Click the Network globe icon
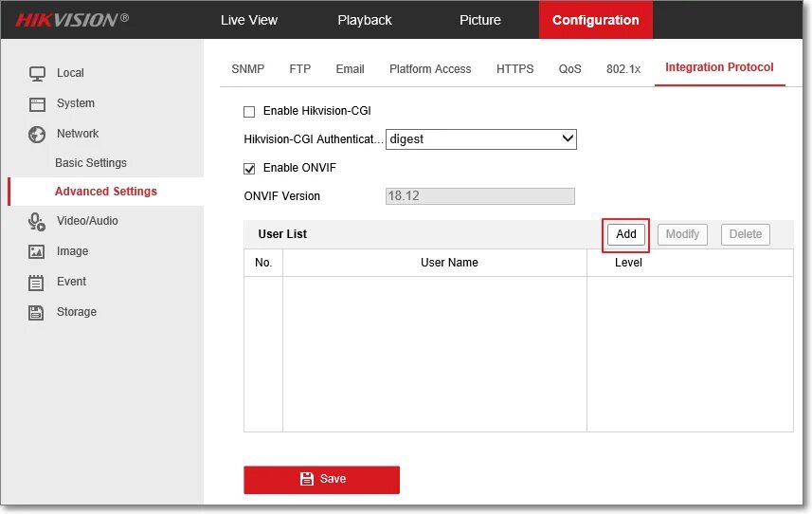Viewport: 812px width, 514px height. 37,135
